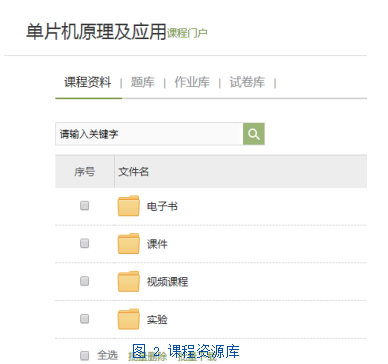The image size is (388, 364).
Task: Open the 课件 folder icon
Action: coord(128,243)
